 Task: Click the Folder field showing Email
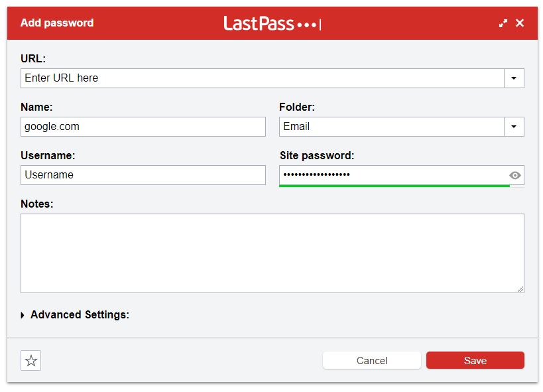(392, 127)
